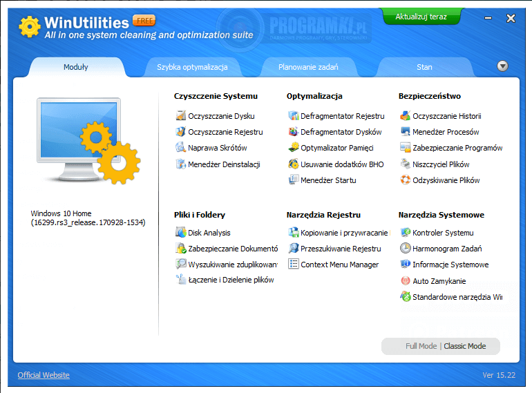Switch to Szybka optymalizacja tab
This screenshot has height=393, width=532.
tap(192, 67)
